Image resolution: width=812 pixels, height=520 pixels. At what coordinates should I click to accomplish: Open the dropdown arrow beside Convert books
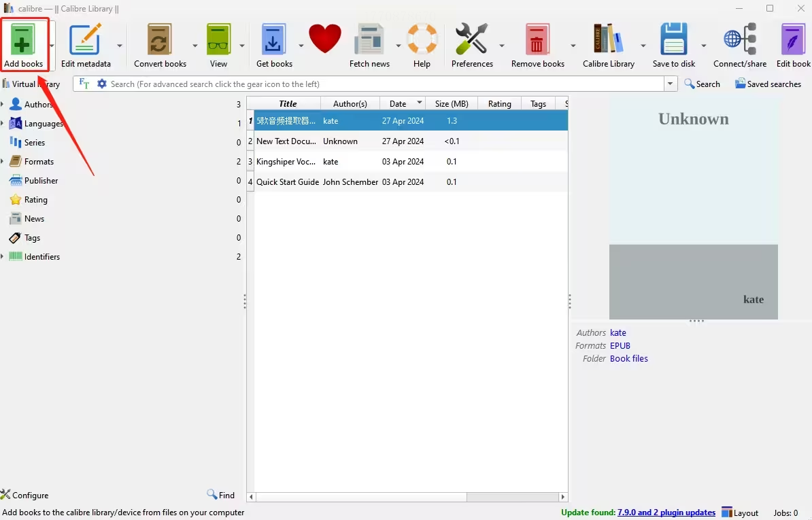point(194,46)
